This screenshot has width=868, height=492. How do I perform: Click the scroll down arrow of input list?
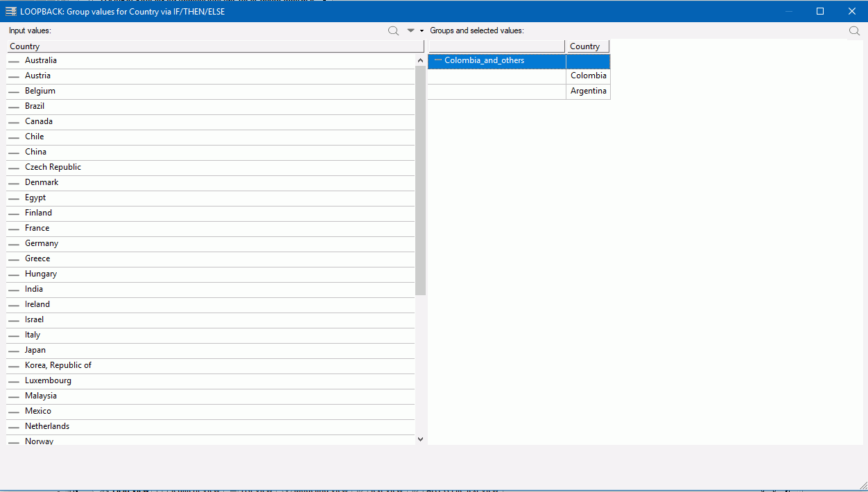(x=420, y=439)
